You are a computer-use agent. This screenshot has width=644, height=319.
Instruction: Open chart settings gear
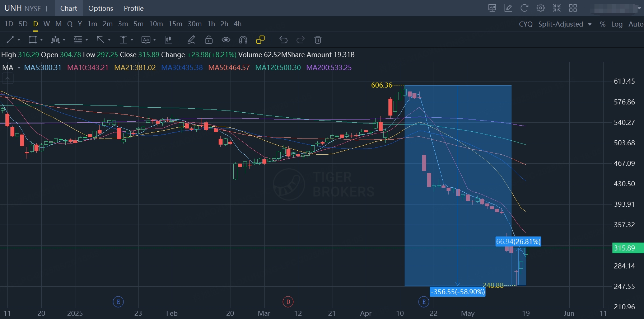click(x=540, y=8)
